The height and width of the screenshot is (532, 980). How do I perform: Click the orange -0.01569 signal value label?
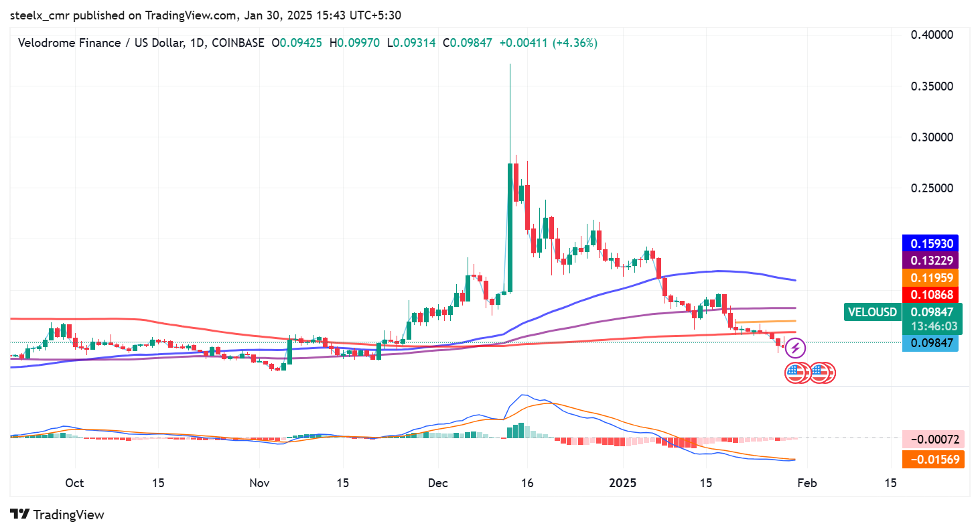tap(933, 459)
